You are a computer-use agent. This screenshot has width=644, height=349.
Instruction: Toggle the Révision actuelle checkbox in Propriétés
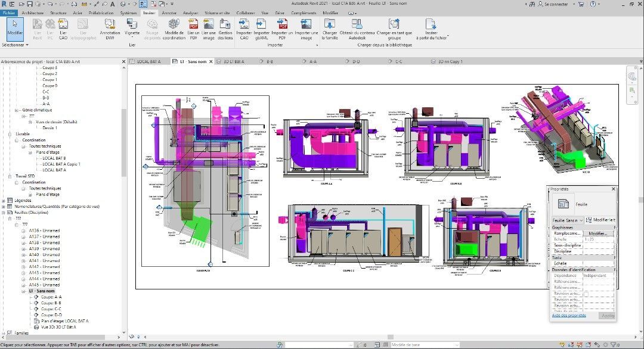[586, 294]
